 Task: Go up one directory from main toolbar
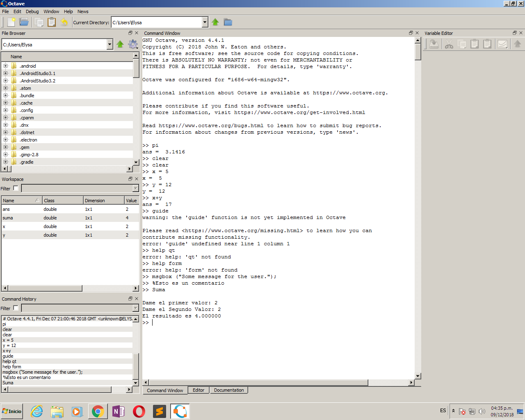tap(215, 22)
